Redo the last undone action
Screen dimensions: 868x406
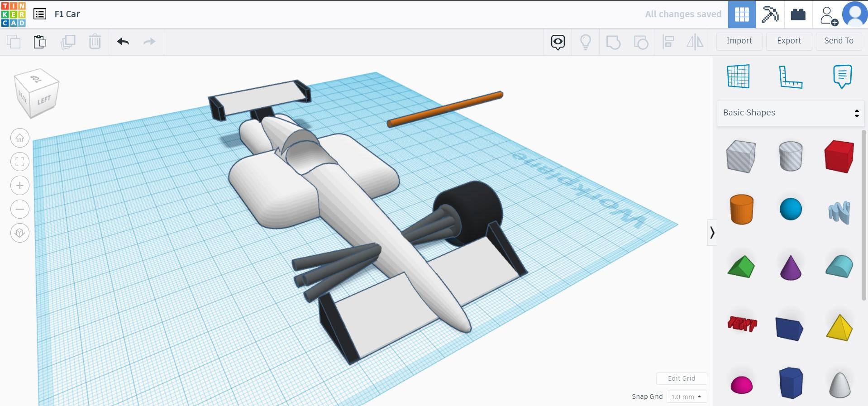[149, 42]
